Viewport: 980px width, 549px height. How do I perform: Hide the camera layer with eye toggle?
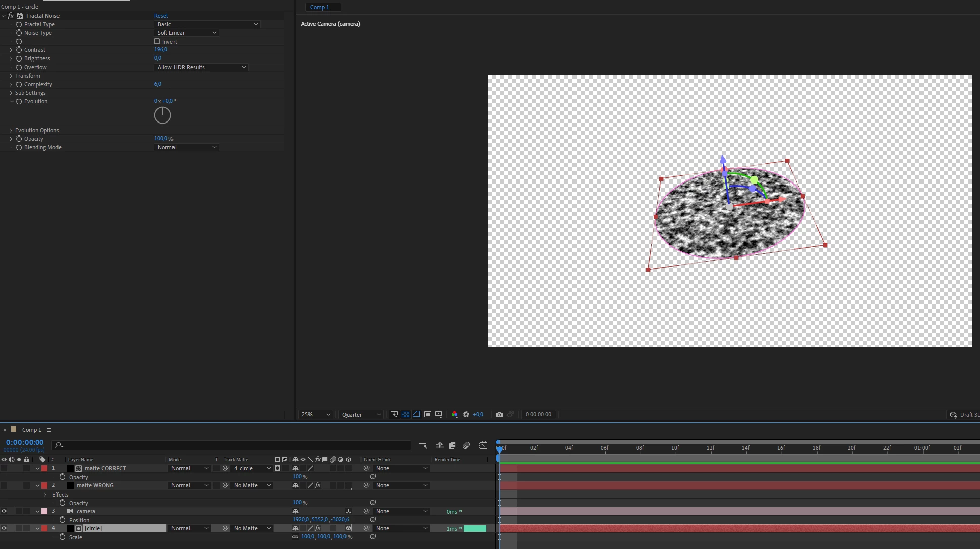point(4,511)
